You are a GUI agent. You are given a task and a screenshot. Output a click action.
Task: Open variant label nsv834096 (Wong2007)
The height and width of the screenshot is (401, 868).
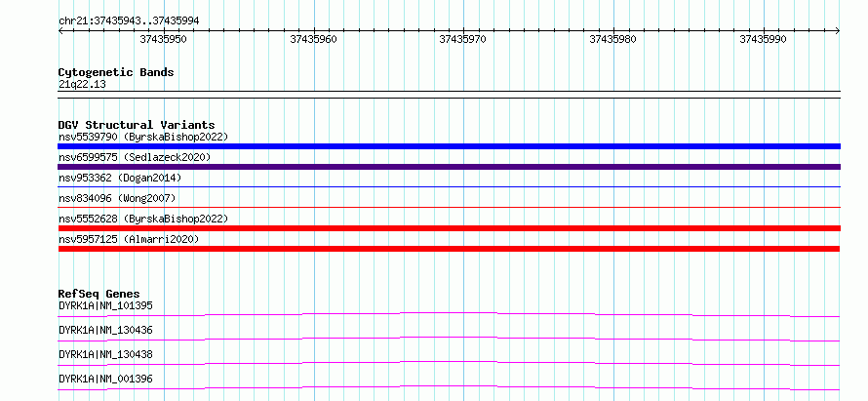tap(117, 198)
